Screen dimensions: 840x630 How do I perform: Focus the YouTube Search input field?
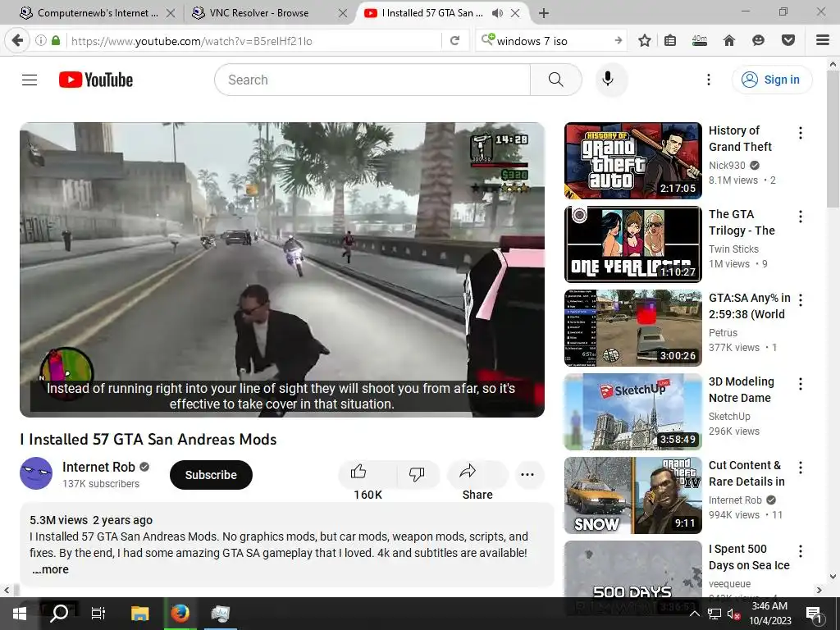click(x=372, y=80)
